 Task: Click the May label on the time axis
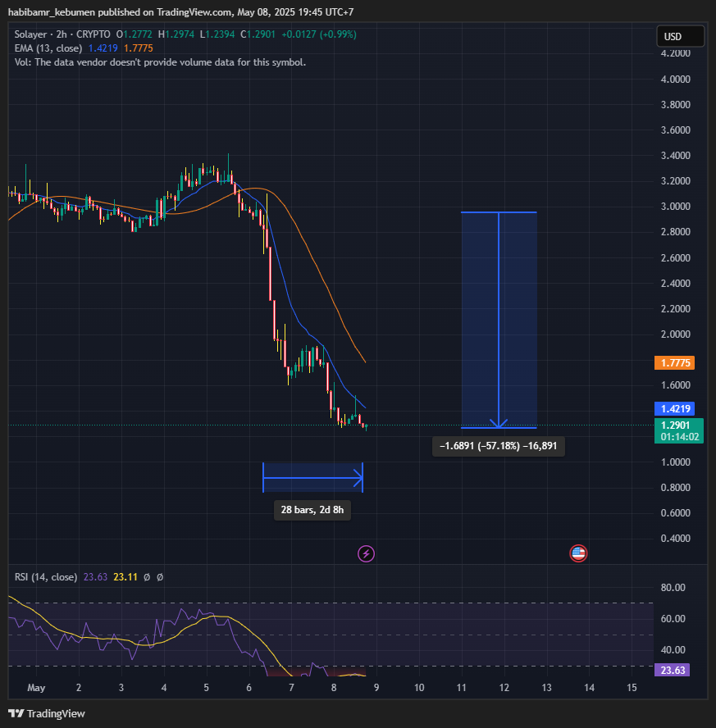(x=36, y=687)
